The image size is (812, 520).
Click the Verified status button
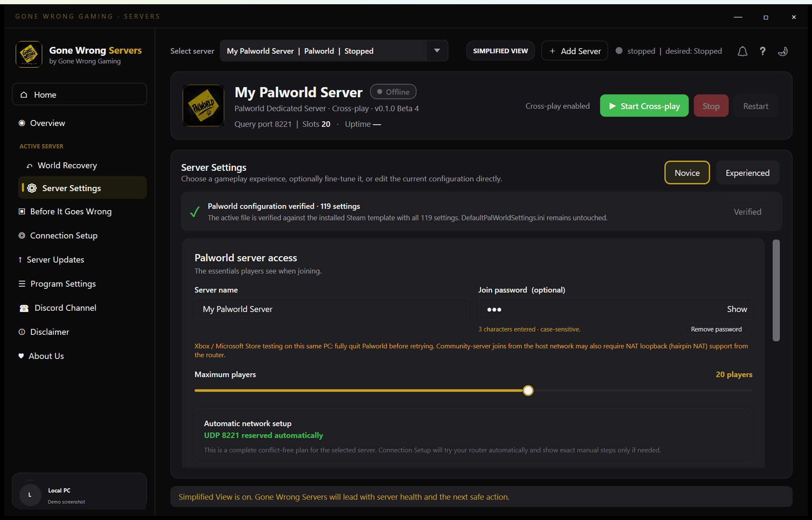pos(747,211)
